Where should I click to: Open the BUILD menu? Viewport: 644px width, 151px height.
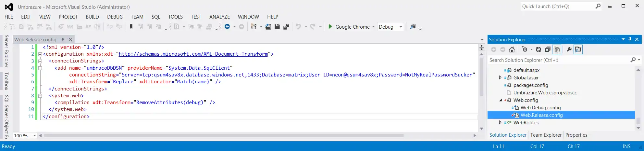pos(92,17)
